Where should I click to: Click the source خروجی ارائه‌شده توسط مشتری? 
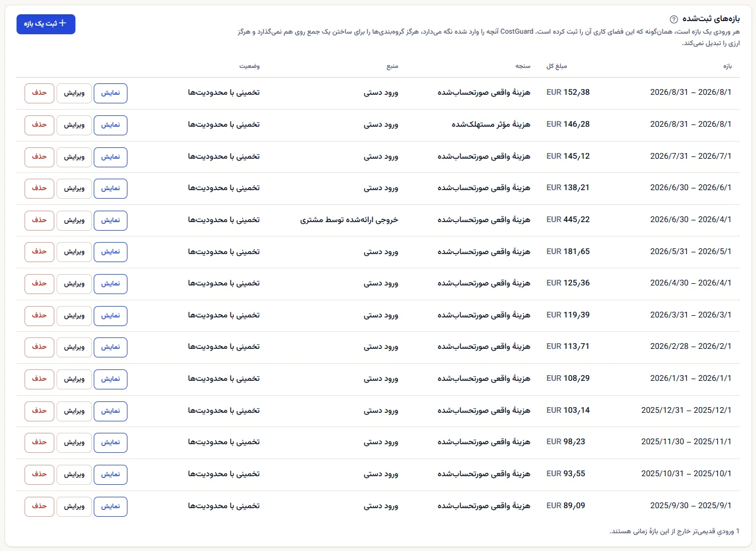tap(349, 220)
